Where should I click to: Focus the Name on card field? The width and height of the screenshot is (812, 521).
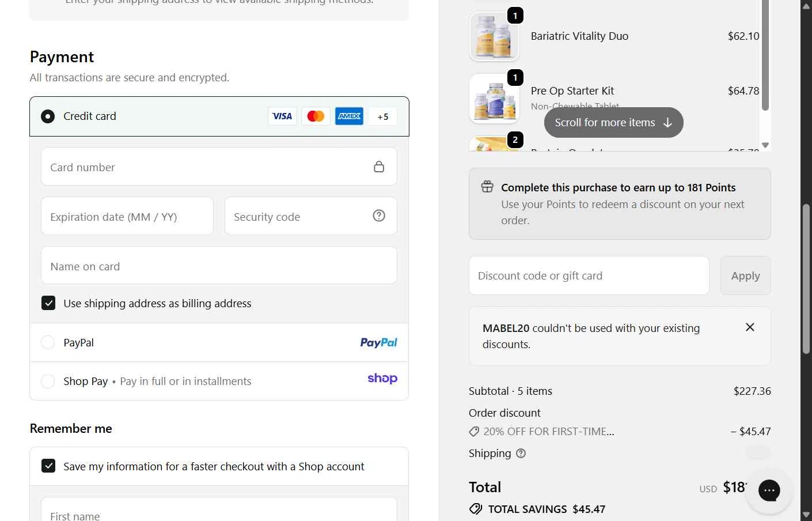pyautogui.click(x=219, y=266)
